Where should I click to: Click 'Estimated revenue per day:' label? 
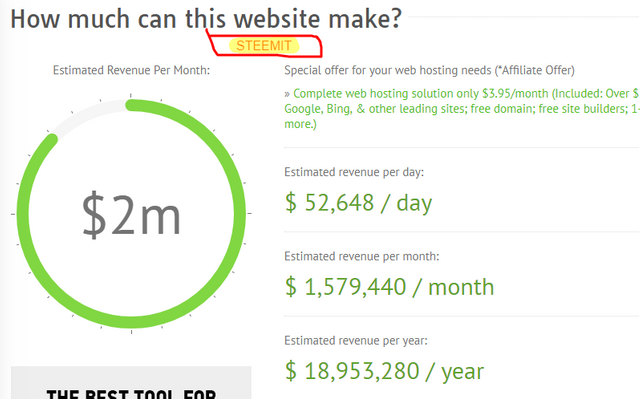click(354, 172)
